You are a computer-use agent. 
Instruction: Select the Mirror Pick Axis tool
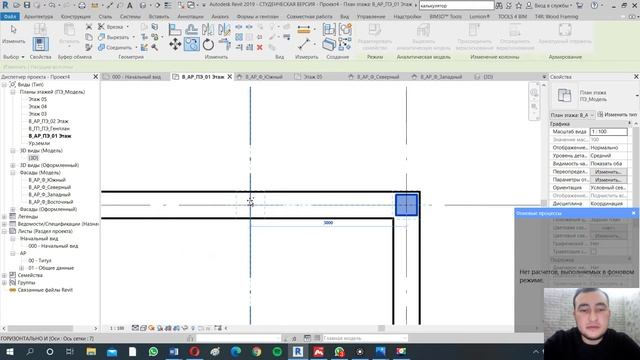point(208,29)
